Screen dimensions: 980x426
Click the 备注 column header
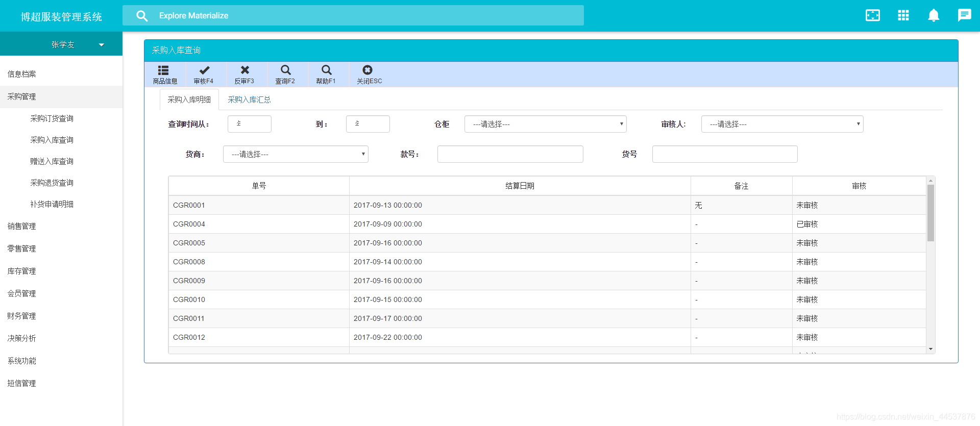(x=741, y=186)
